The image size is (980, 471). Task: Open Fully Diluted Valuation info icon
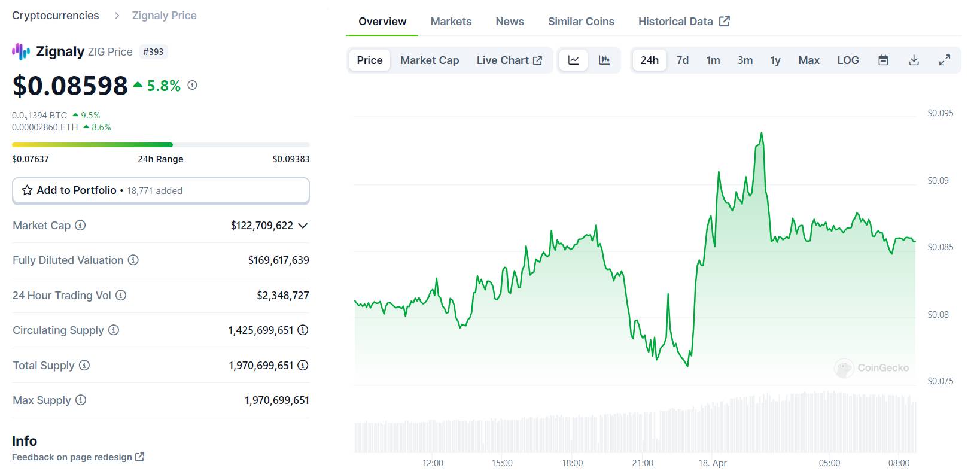point(133,260)
